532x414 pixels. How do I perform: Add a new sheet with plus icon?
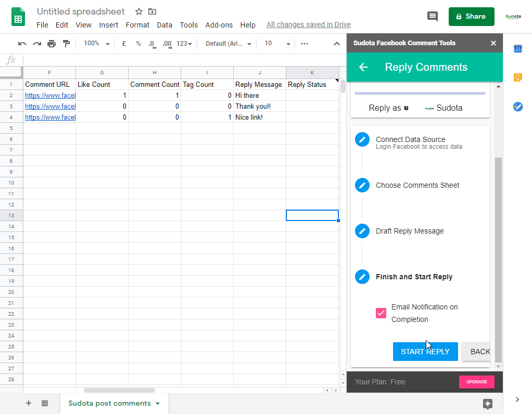pos(29,403)
